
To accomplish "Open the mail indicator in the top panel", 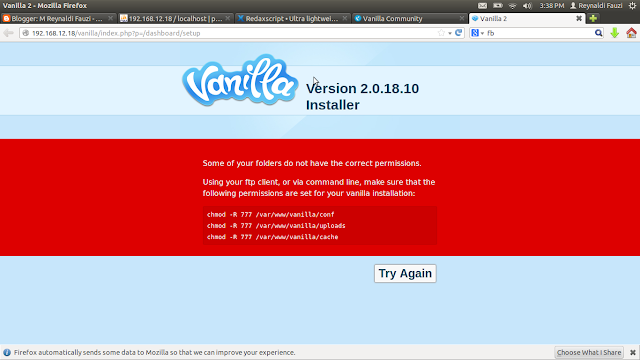I will pos(482,6).
